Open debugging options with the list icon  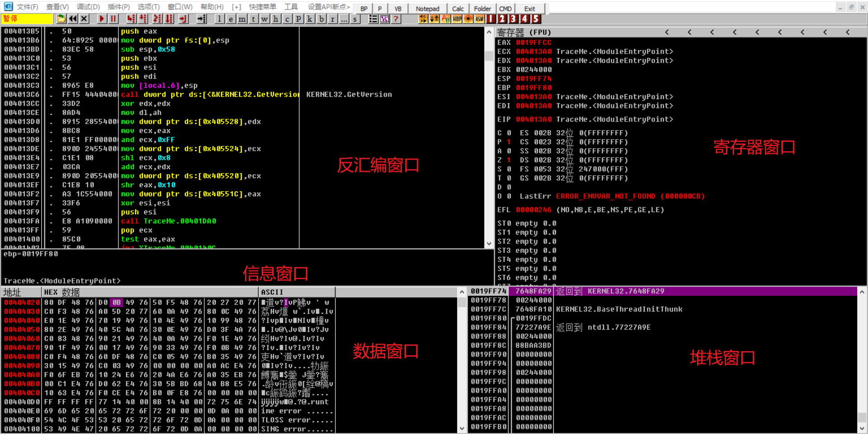(373, 19)
